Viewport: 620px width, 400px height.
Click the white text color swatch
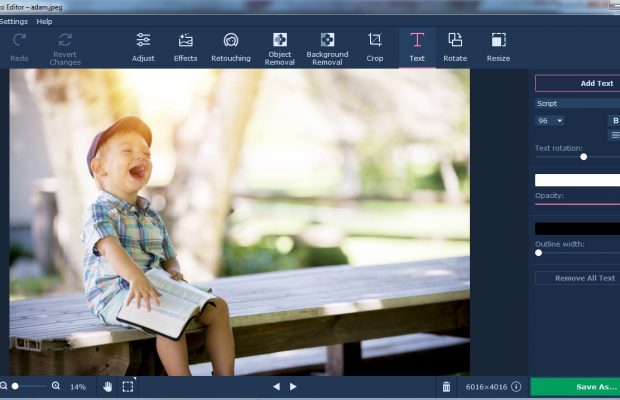click(x=577, y=180)
